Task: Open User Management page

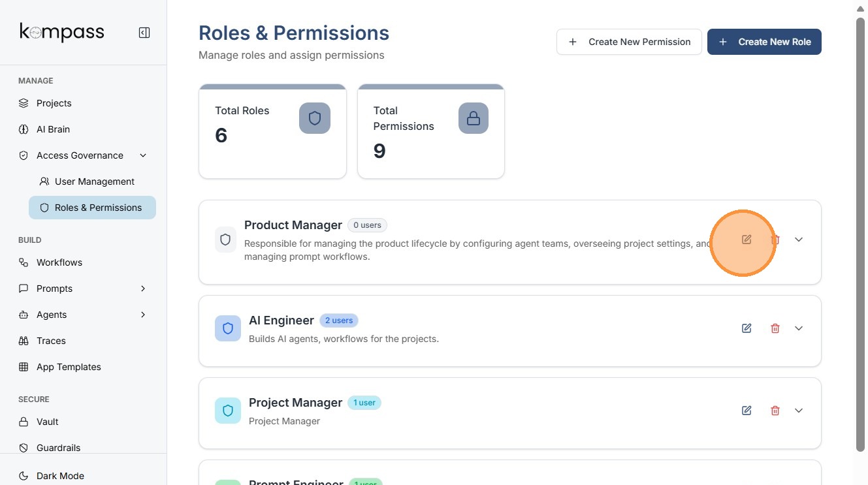Action: 94,181
